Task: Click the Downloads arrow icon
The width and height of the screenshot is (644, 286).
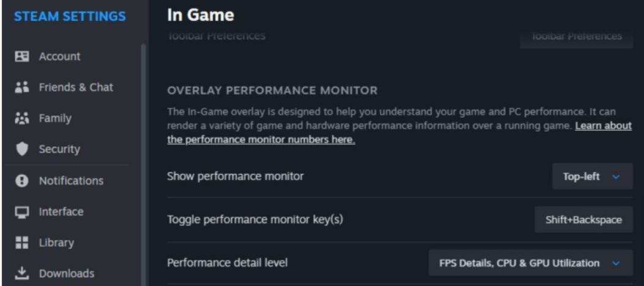Action: click(x=22, y=273)
